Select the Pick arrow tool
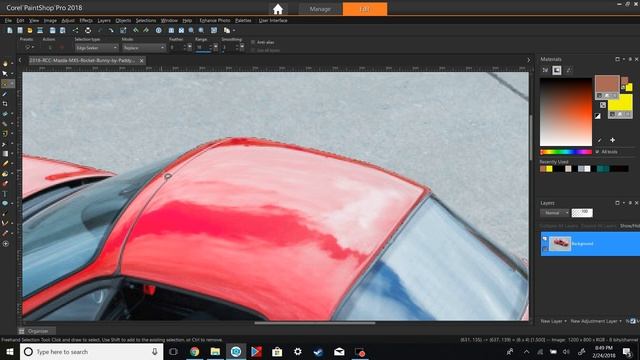 tap(5, 74)
